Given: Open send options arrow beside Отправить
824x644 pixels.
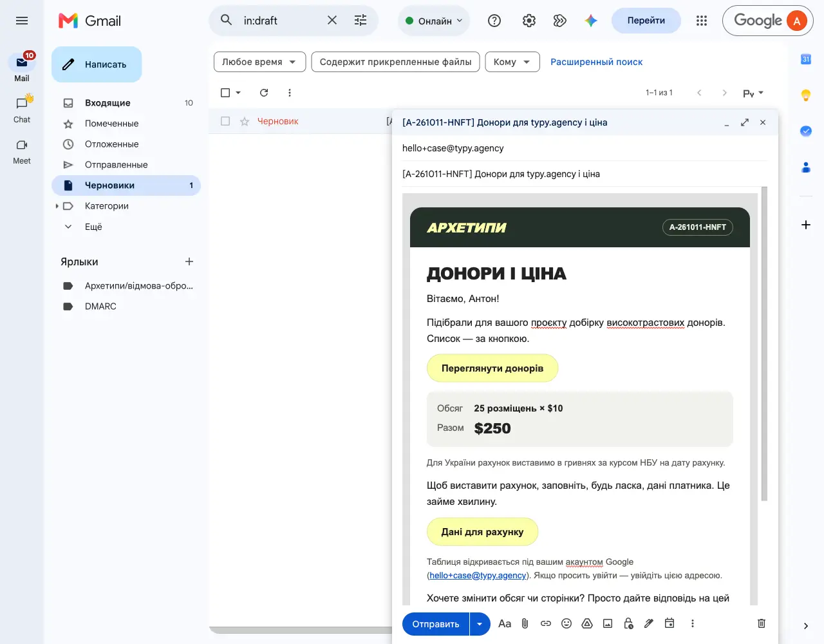Looking at the screenshot, I should coord(480,623).
